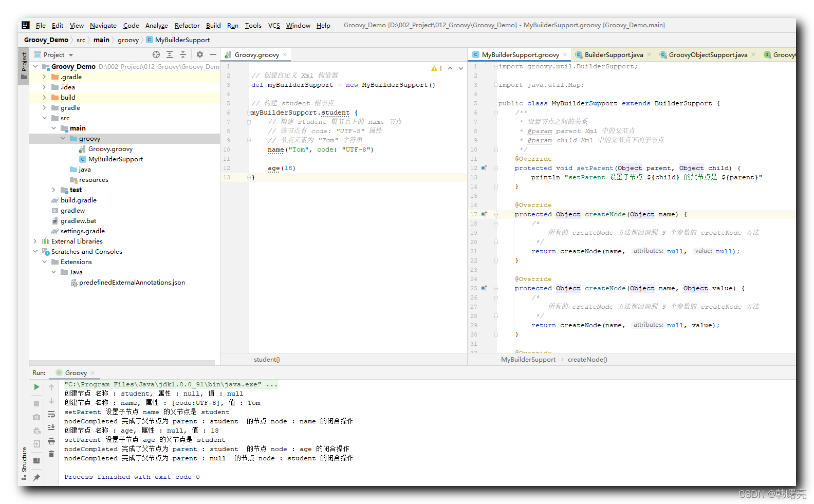Expand the .gradle folder
This screenshot has height=504, width=814.
[44, 77]
